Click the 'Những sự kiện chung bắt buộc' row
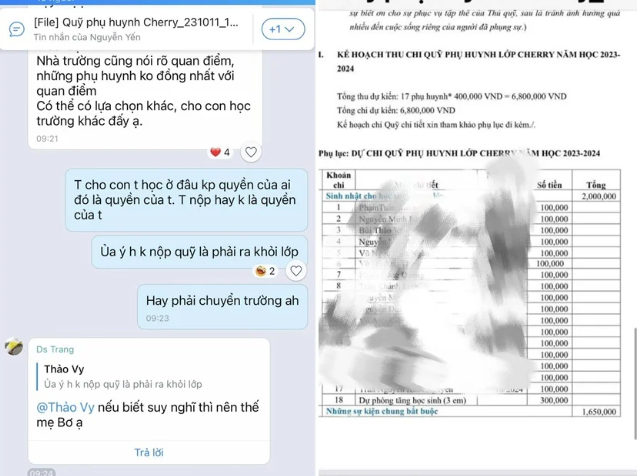The width and height of the screenshot is (638, 476). (x=470, y=411)
